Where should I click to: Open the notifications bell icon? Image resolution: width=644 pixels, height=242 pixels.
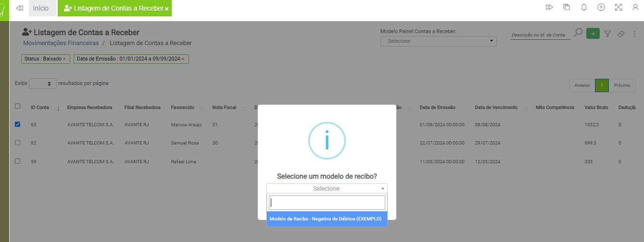(584, 7)
